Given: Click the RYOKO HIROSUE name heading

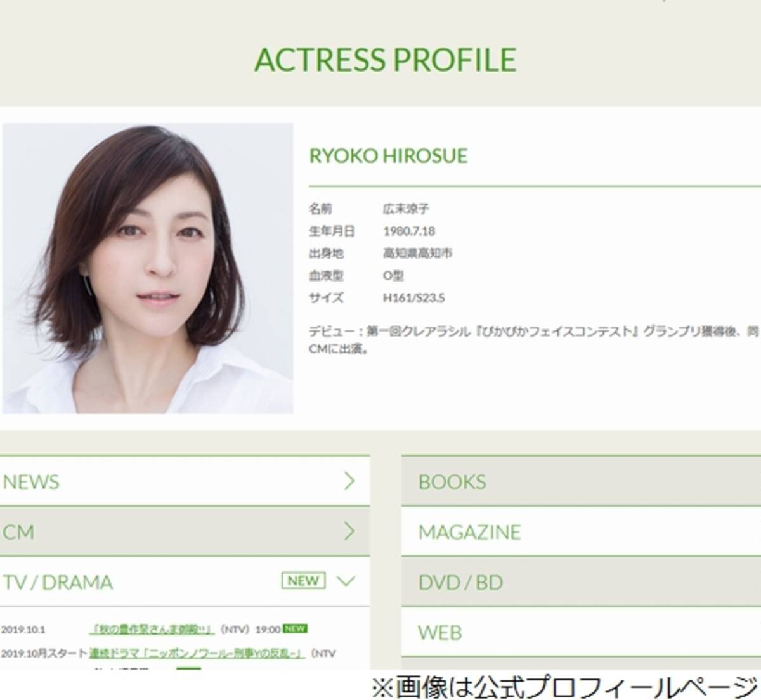Looking at the screenshot, I should [x=388, y=156].
